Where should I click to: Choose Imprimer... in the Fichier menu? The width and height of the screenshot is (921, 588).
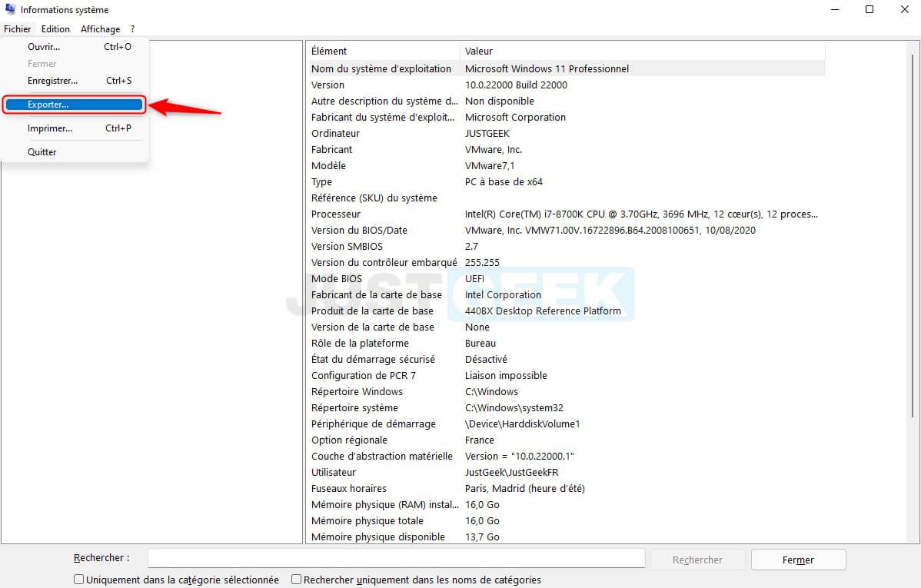(x=75, y=128)
